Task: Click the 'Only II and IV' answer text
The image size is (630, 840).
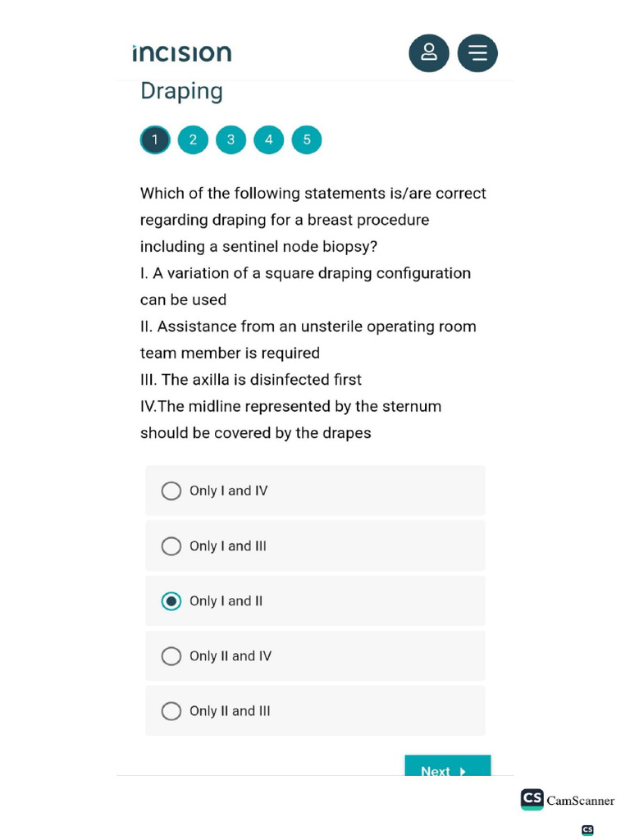Action: point(231,656)
